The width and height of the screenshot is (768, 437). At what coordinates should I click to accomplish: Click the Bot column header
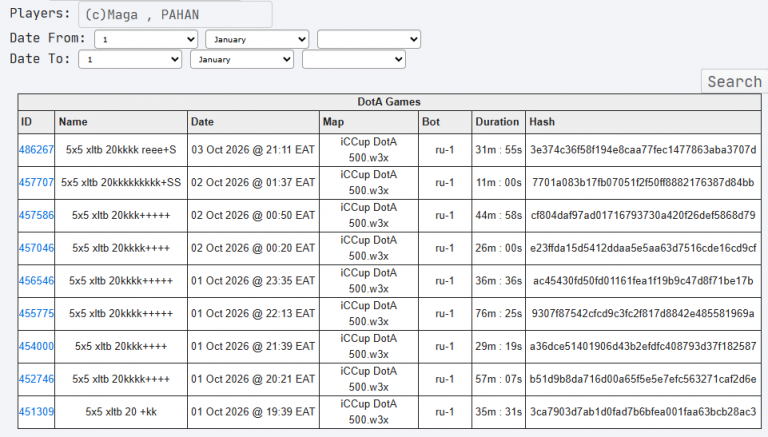445,121
